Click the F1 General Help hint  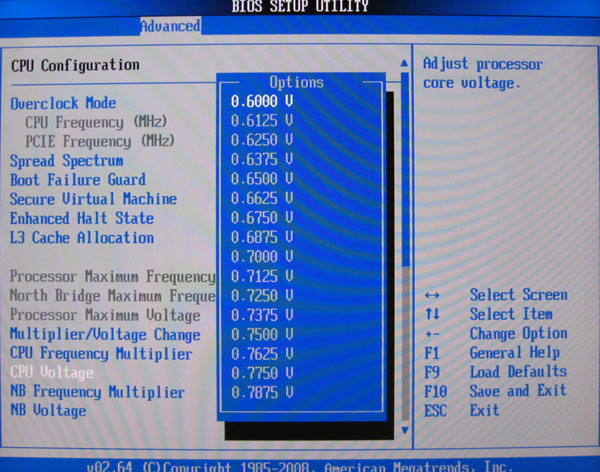coord(492,353)
